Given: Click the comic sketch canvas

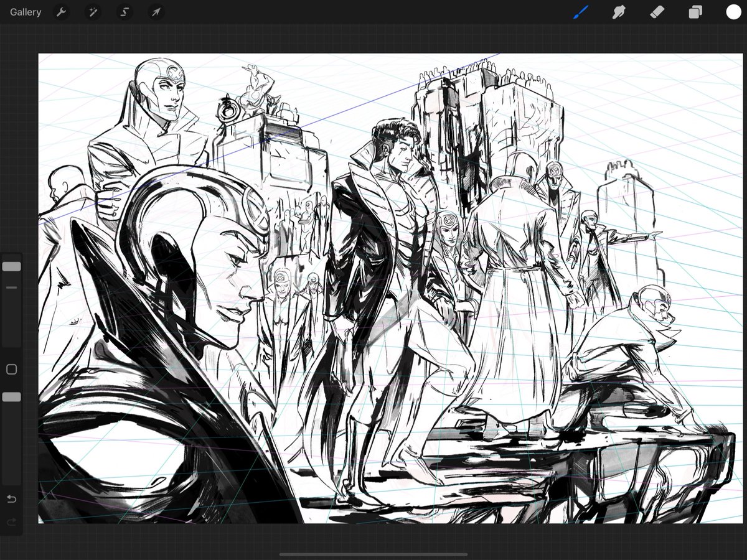Looking at the screenshot, I should tap(391, 288).
